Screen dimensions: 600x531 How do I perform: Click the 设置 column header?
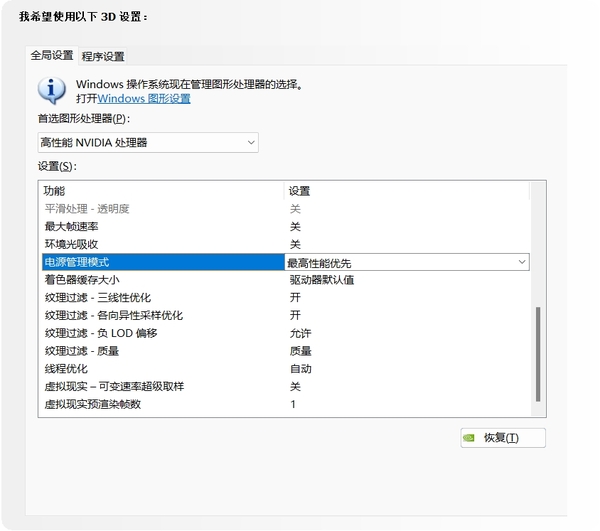point(407,191)
